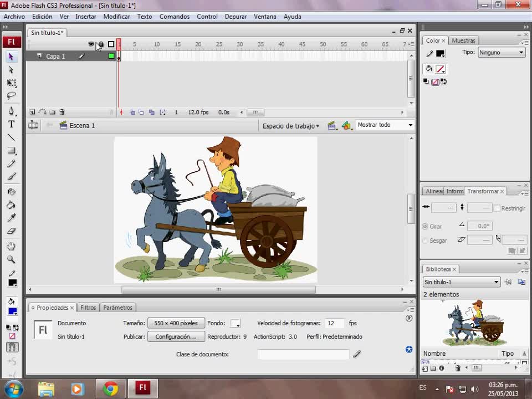This screenshot has height=399, width=532.
Task: Open the Comandos menu
Action: (175, 17)
